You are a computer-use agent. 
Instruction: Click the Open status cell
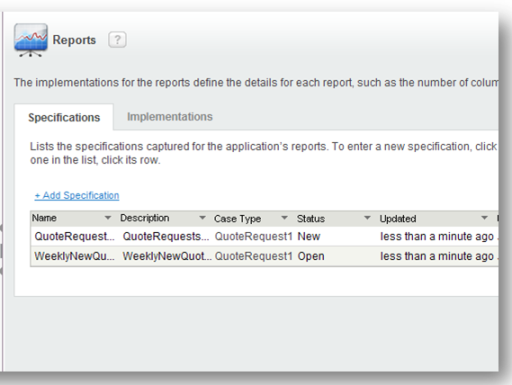pos(311,256)
